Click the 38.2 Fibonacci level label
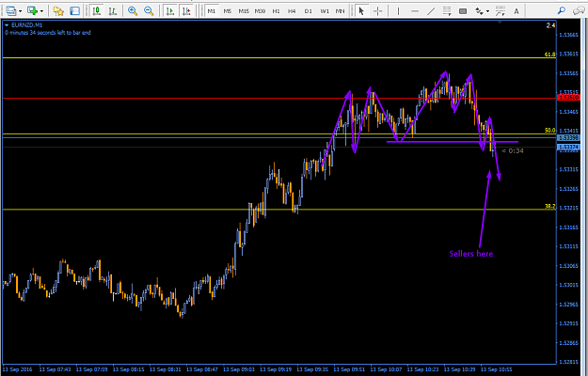The width and height of the screenshot is (588, 376). point(549,207)
